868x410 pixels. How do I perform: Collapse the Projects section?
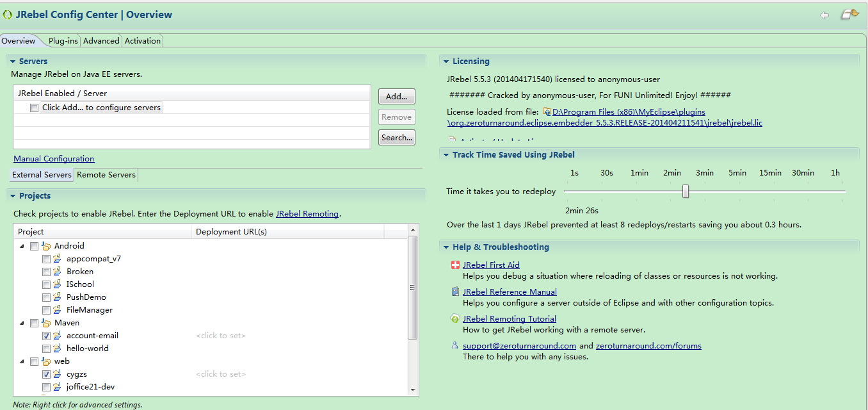pyautogui.click(x=13, y=196)
